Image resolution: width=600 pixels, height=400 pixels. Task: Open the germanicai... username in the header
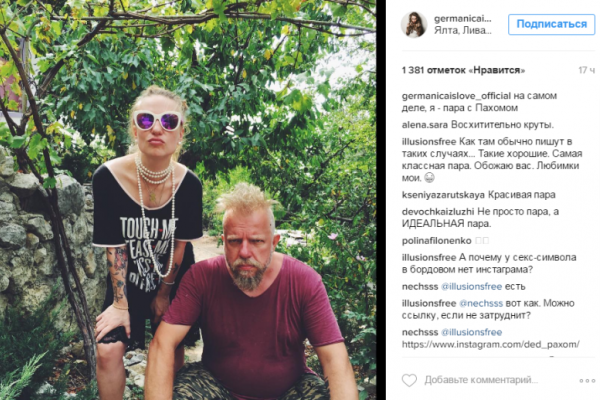point(462,18)
